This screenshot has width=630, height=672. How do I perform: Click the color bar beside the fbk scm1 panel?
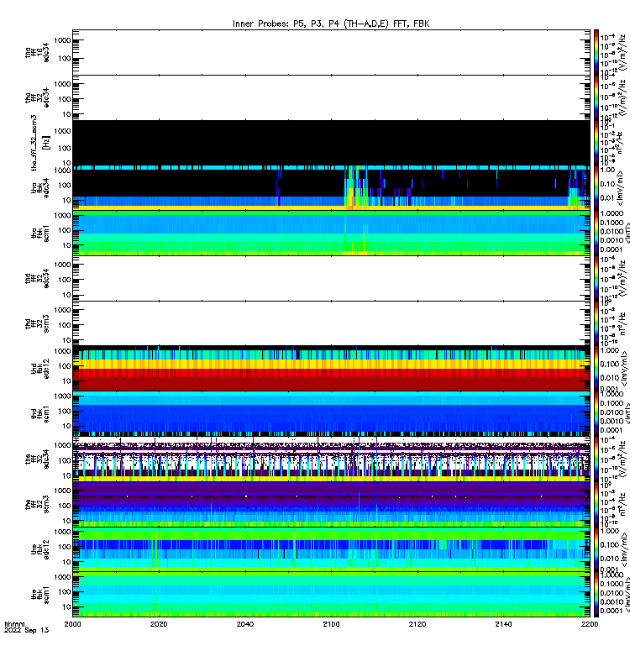[x=596, y=595]
